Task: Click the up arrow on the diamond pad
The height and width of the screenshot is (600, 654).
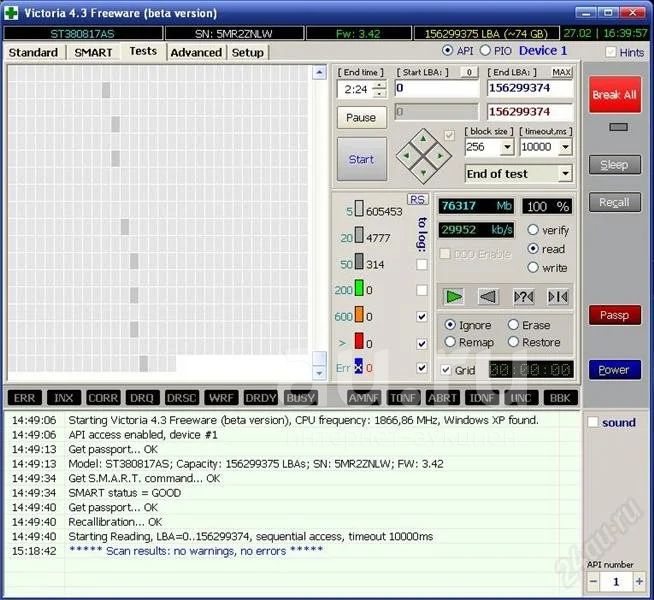Action: 423,139
